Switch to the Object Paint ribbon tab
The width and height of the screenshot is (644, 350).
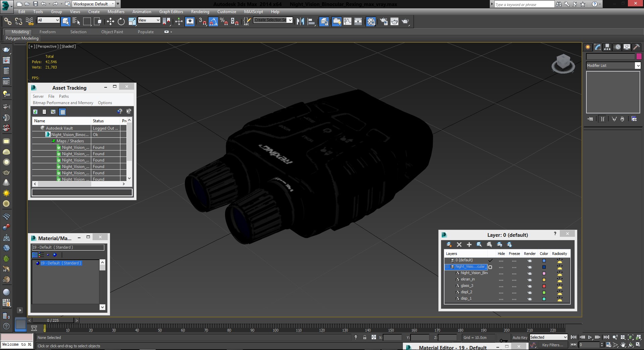click(x=112, y=32)
